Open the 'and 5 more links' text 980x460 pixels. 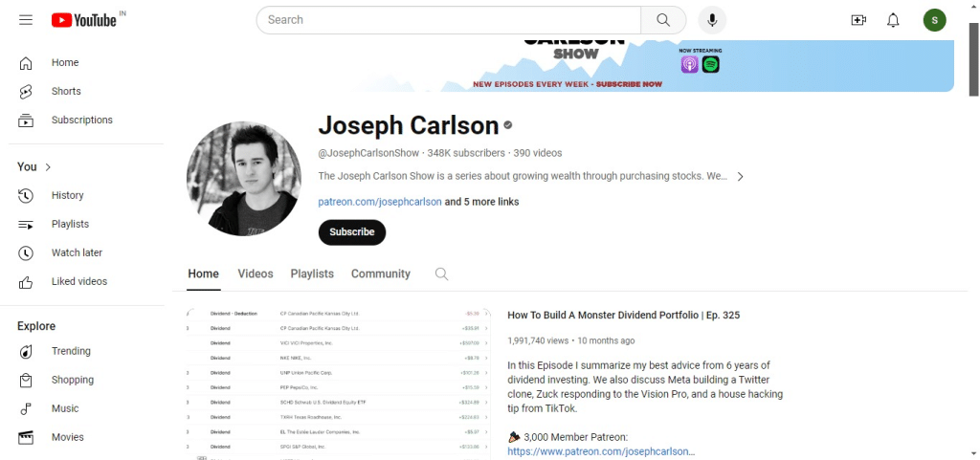pos(482,202)
